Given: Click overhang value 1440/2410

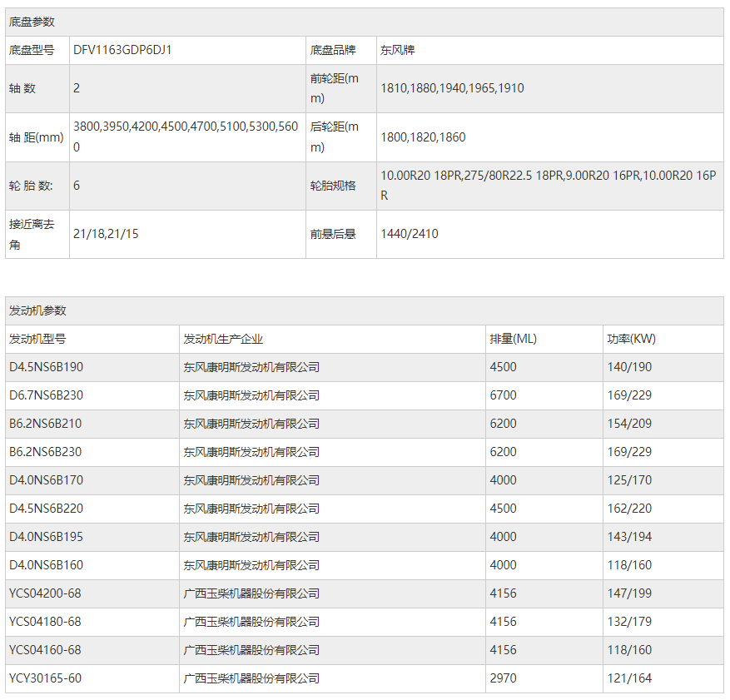Looking at the screenshot, I should tap(409, 234).
